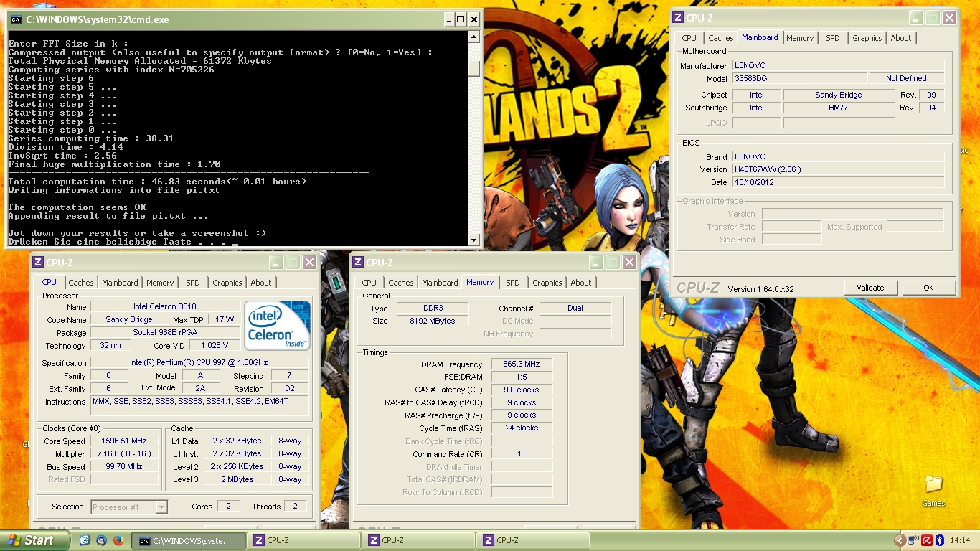The height and width of the screenshot is (551, 980).
Task: Click the Bluetooth tray icon
Action: [x=938, y=540]
